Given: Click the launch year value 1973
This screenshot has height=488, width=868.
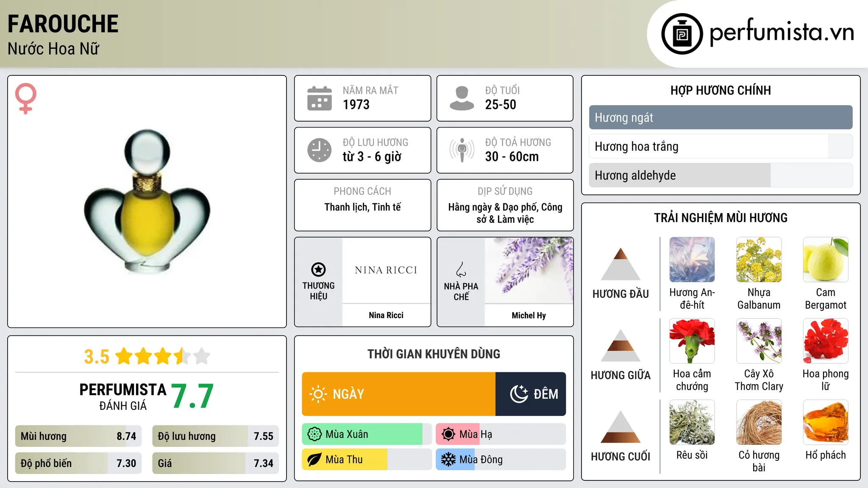Looking at the screenshot, I should pyautogui.click(x=356, y=105).
